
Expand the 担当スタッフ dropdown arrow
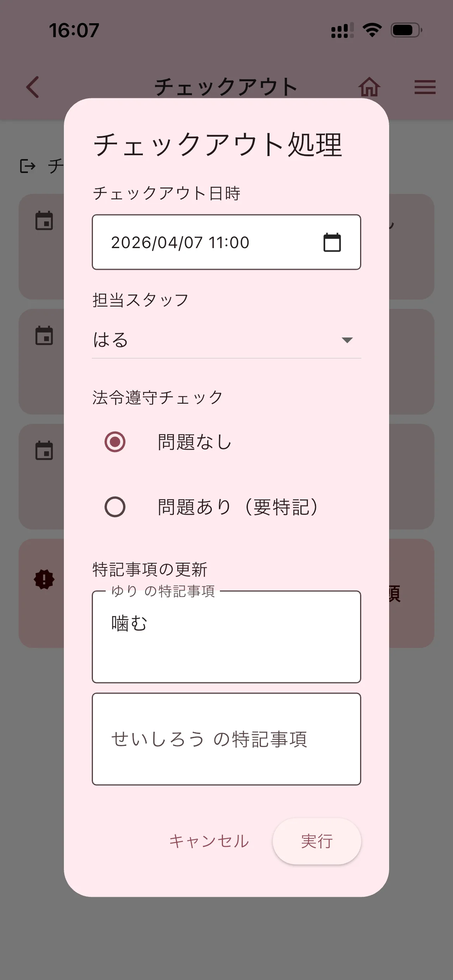point(347,340)
